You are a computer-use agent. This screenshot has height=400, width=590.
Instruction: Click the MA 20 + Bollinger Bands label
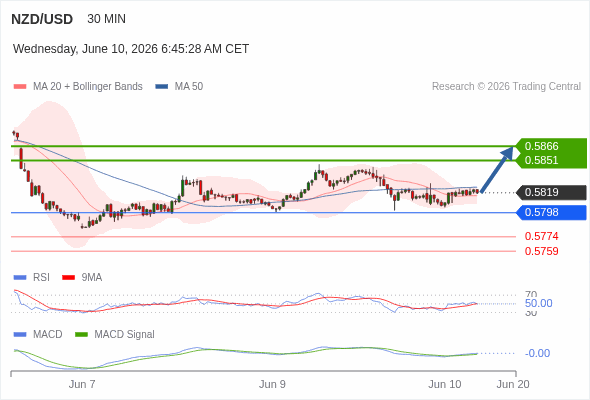(88, 87)
